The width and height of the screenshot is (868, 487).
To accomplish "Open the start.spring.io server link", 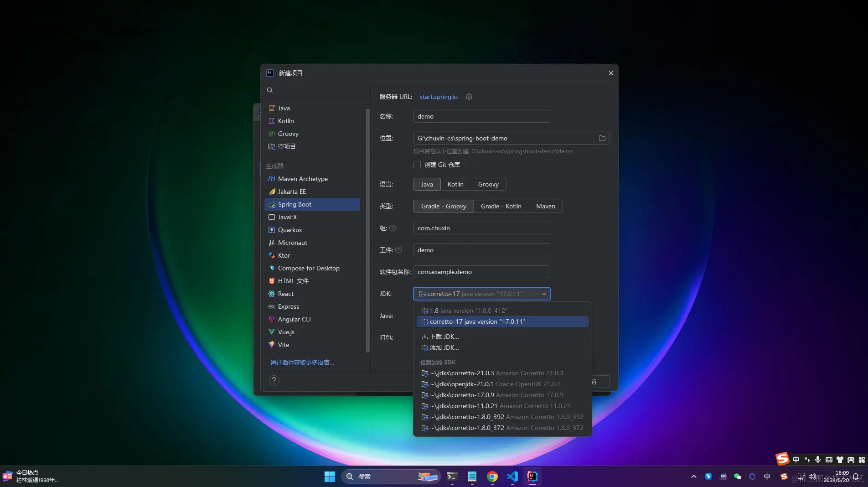I will click(439, 97).
